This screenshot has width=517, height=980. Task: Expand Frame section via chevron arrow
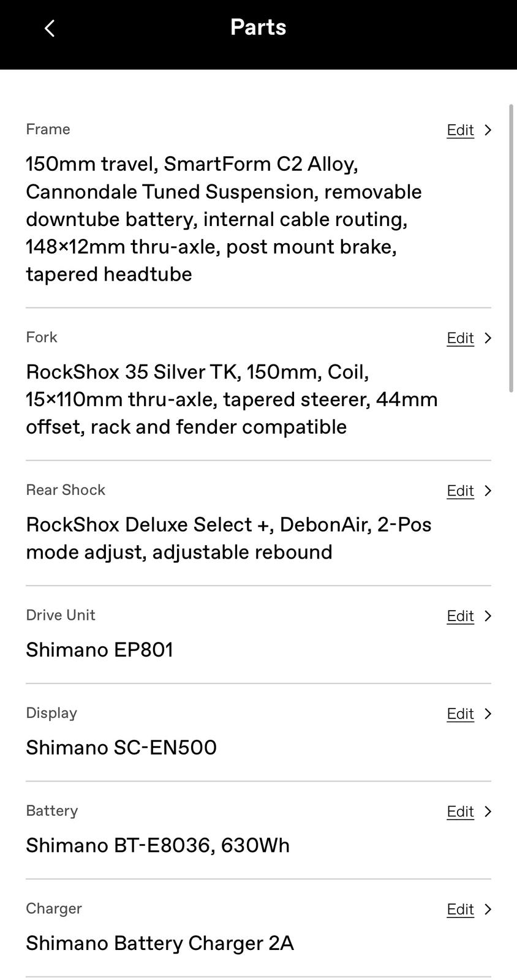point(488,130)
